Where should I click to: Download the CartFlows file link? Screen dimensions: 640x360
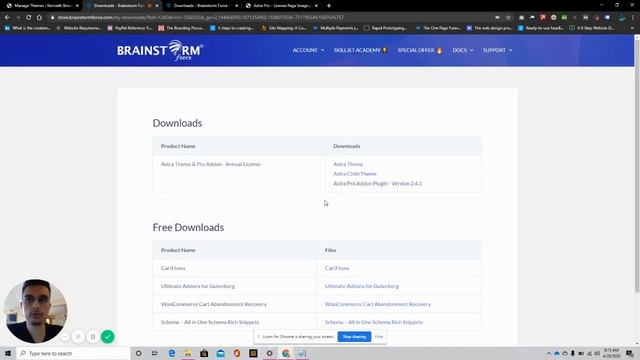pos(337,268)
